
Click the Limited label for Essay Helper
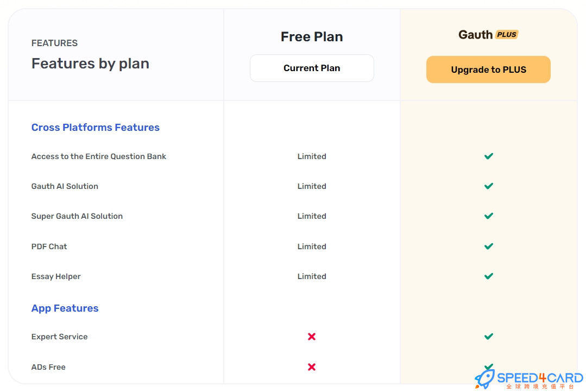(312, 276)
